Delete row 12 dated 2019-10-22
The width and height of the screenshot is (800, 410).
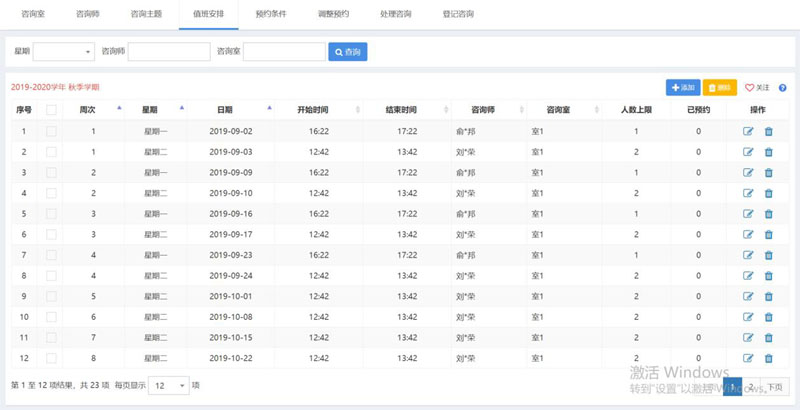[769, 358]
